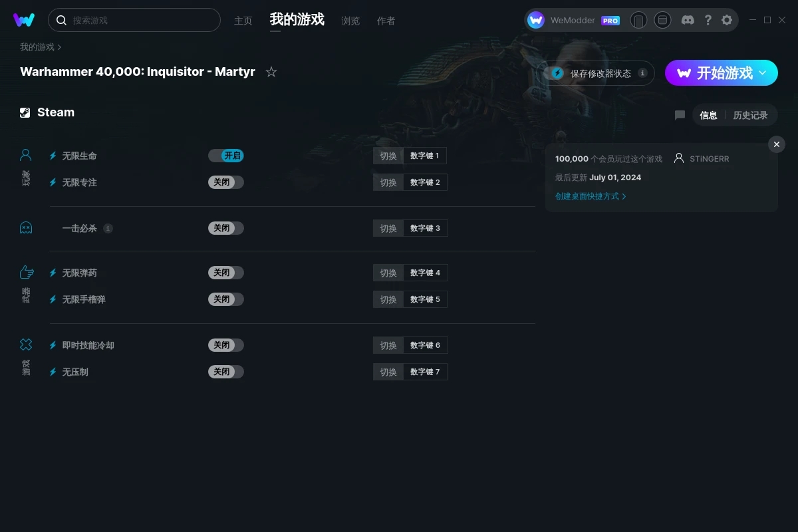Open the help question mark icon

coord(708,20)
